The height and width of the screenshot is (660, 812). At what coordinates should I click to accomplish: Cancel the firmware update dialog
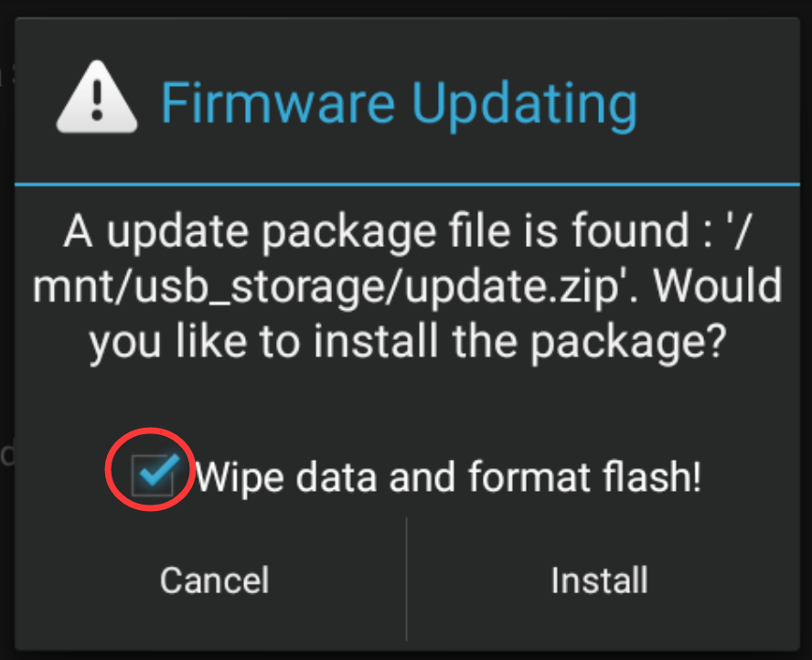pyautogui.click(x=214, y=580)
